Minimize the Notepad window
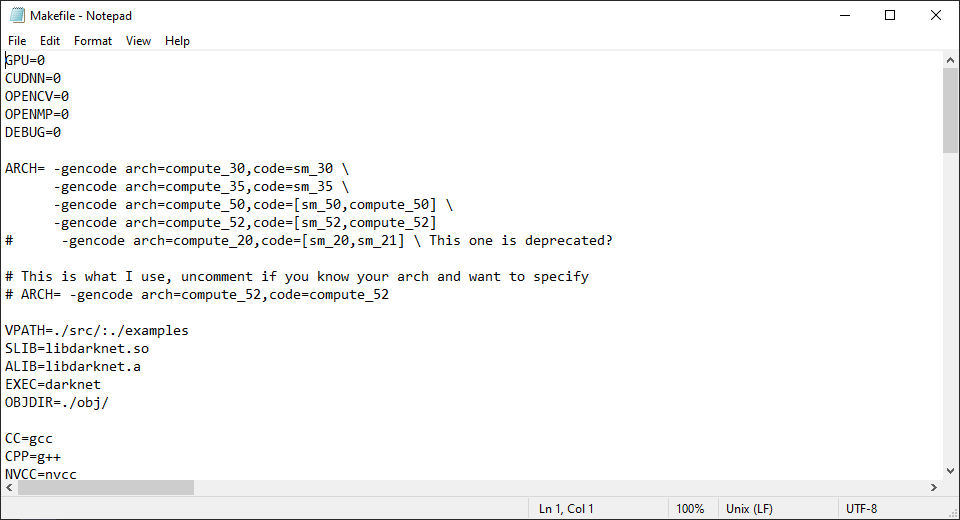The width and height of the screenshot is (960, 520). [x=845, y=15]
